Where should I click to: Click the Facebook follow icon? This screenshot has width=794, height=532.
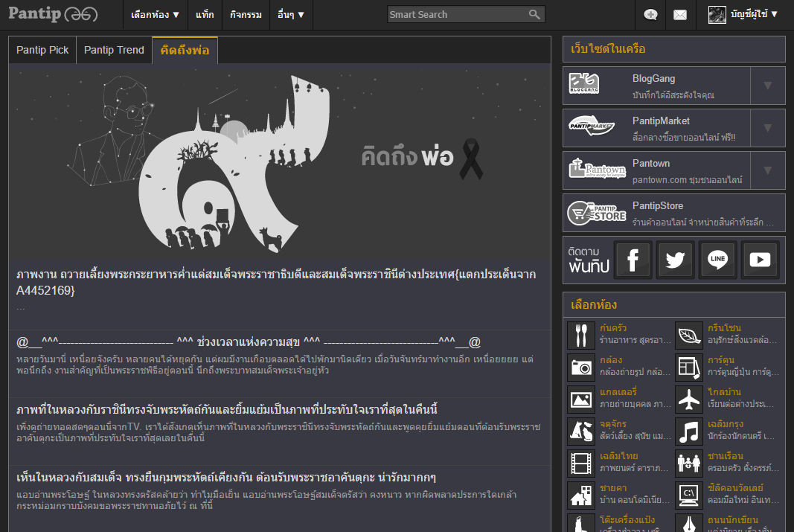coord(633,260)
